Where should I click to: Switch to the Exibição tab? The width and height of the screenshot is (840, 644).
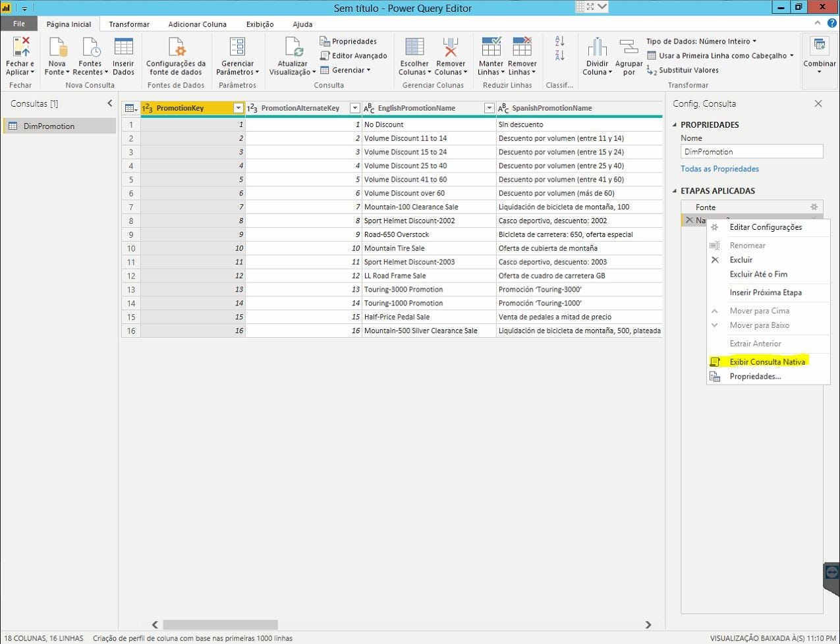pyautogui.click(x=260, y=24)
